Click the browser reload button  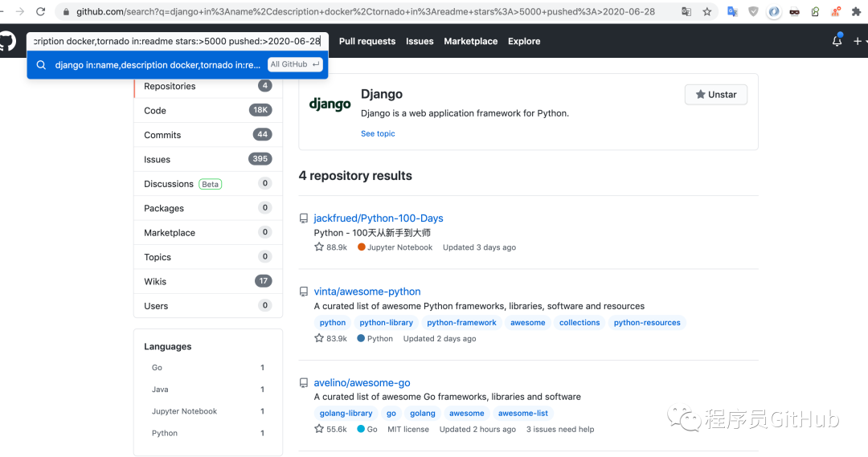pos(41,12)
